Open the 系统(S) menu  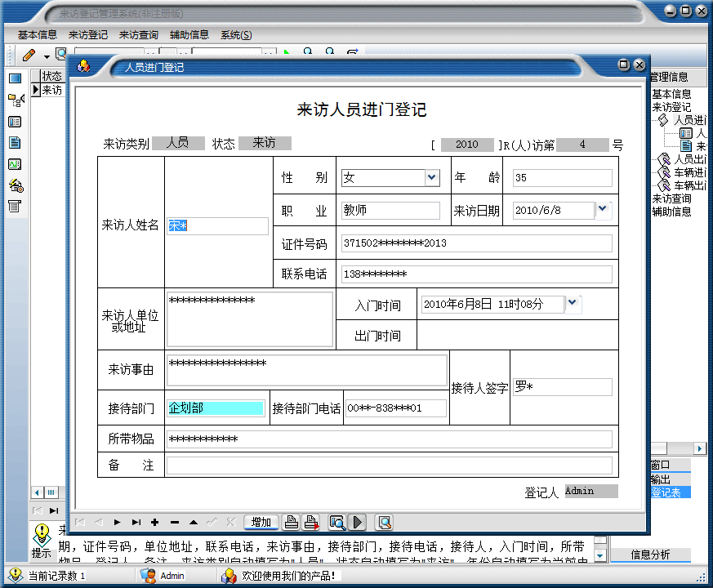(x=236, y=35)
